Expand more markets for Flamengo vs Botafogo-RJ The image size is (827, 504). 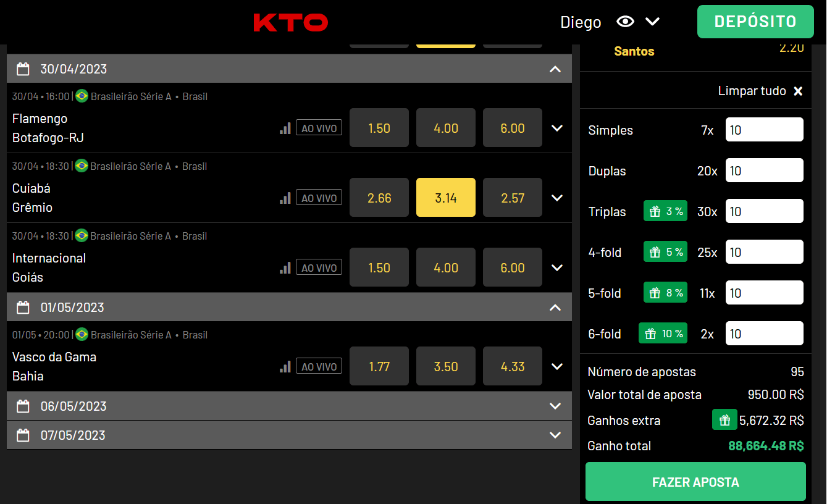[x=557, y=128]
